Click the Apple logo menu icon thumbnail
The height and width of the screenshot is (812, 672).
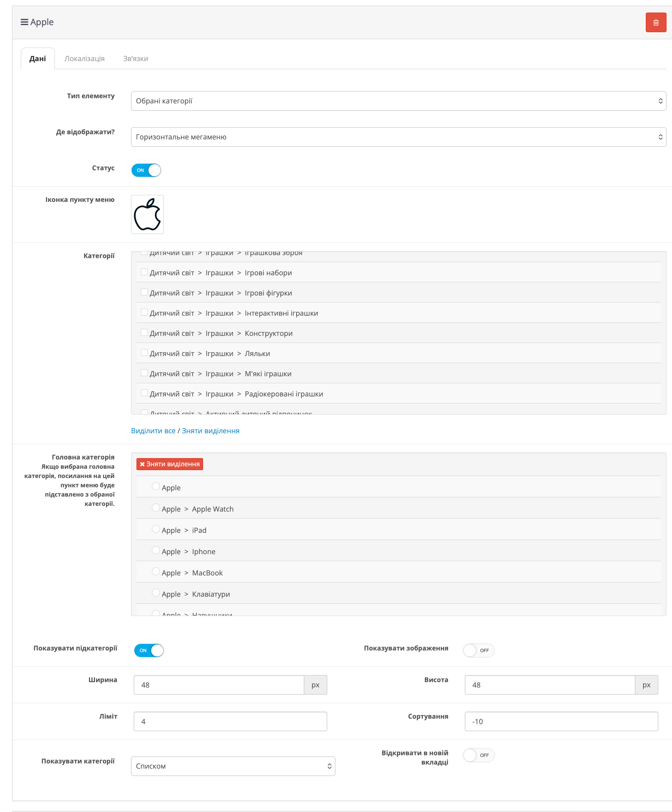point(147,214)
